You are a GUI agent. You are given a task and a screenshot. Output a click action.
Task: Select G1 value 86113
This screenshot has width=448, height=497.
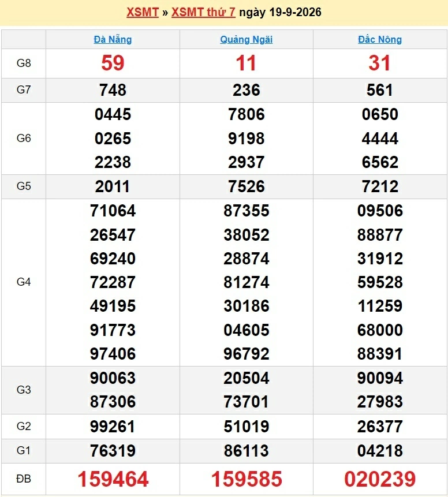247,451
